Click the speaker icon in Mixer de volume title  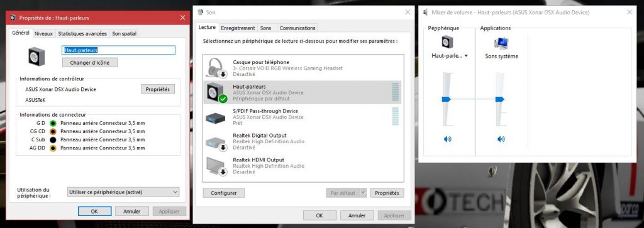pyautogui.click(x=426, y=13)
